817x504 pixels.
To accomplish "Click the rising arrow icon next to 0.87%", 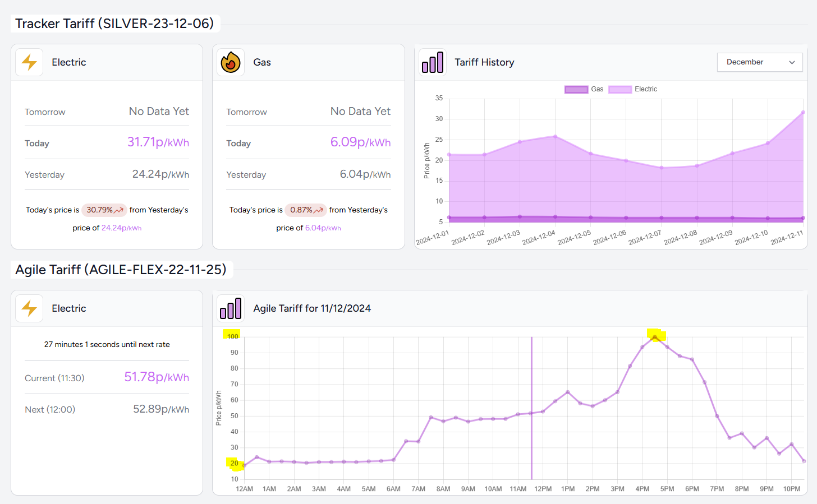I will point(319,210).
